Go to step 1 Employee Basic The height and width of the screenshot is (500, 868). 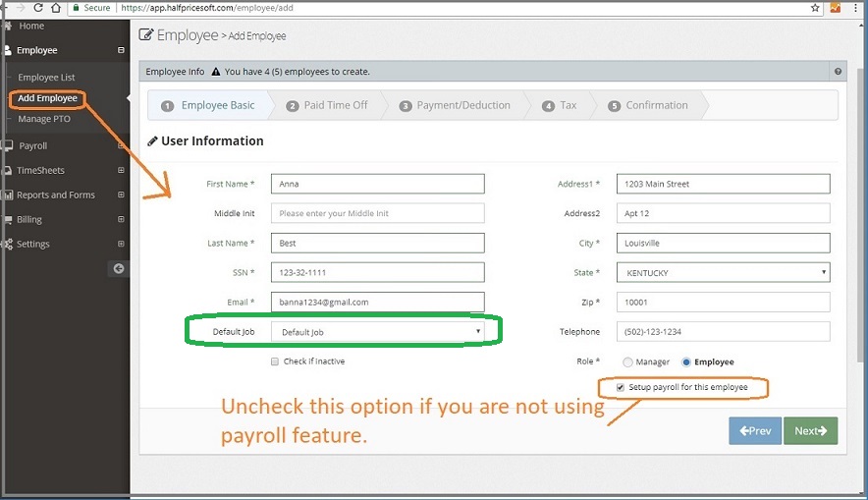point(208,105)
